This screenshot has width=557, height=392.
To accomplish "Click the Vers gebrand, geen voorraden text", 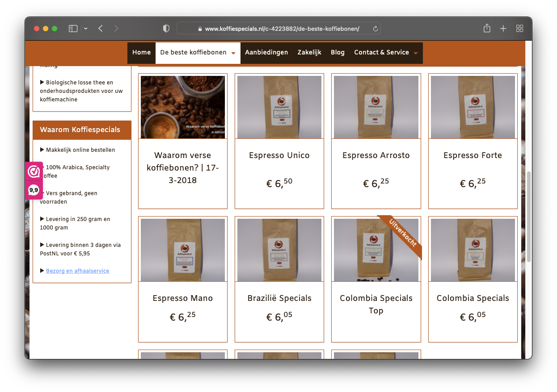I will [68, 197].
